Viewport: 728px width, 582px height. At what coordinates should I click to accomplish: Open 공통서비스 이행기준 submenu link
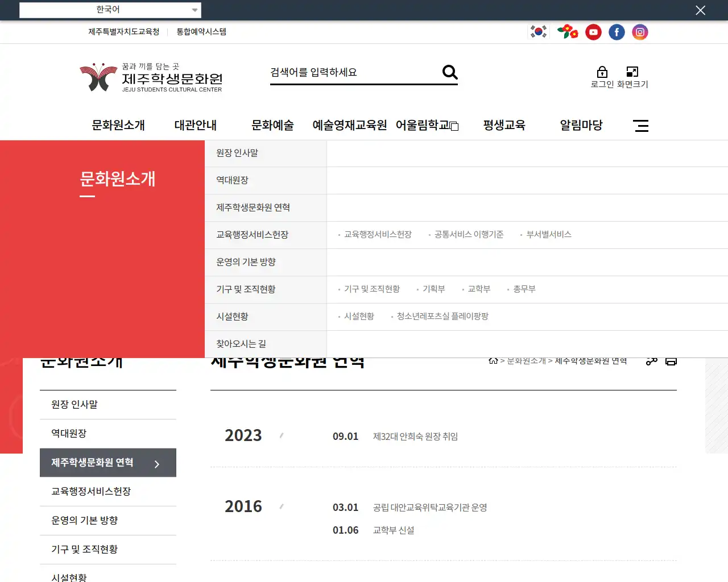pyautogui.click(x=469, y=235)
